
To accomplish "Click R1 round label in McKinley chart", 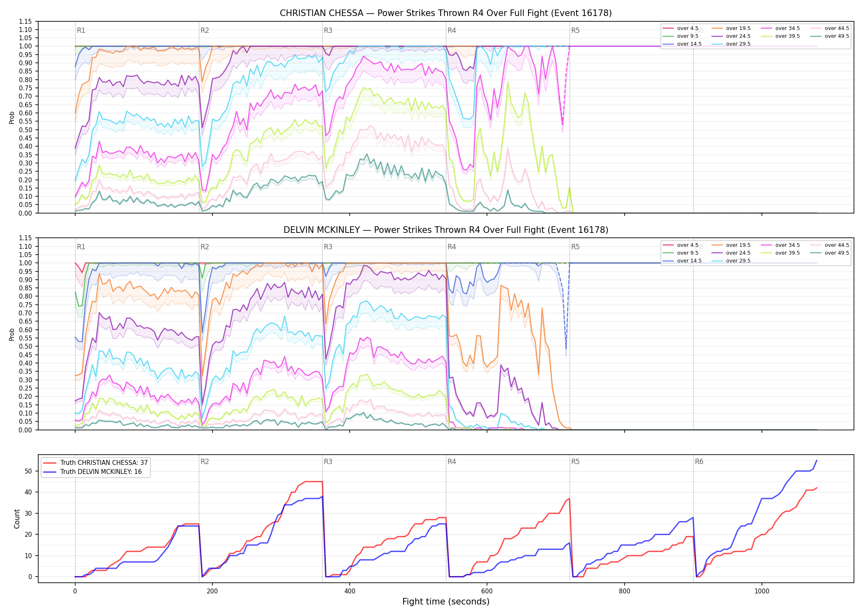I will click(x=81, y=247).
